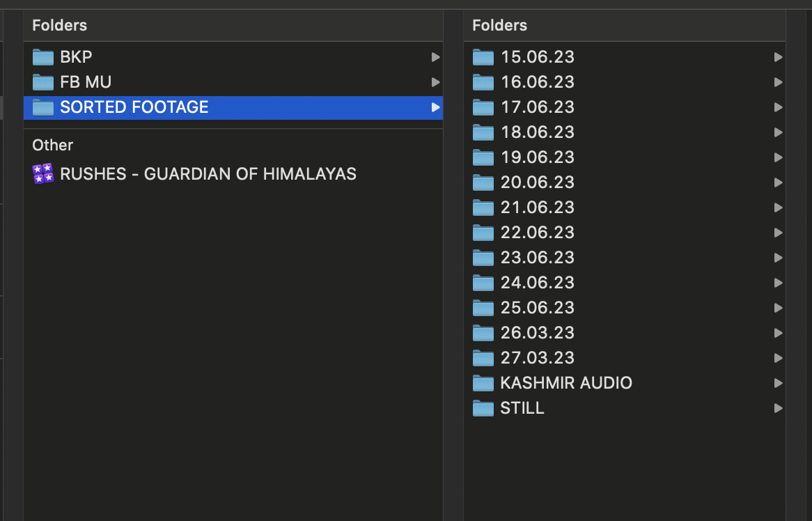Expand the 27.03.23 folder chevron
The width and height of the screenshot is (812, 521).
(x=778, y=358)
